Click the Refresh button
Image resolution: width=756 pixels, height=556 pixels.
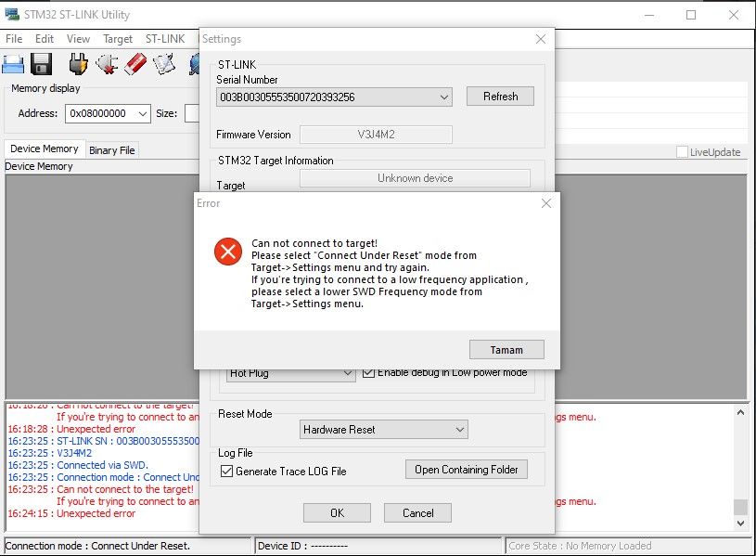[500, 97]
